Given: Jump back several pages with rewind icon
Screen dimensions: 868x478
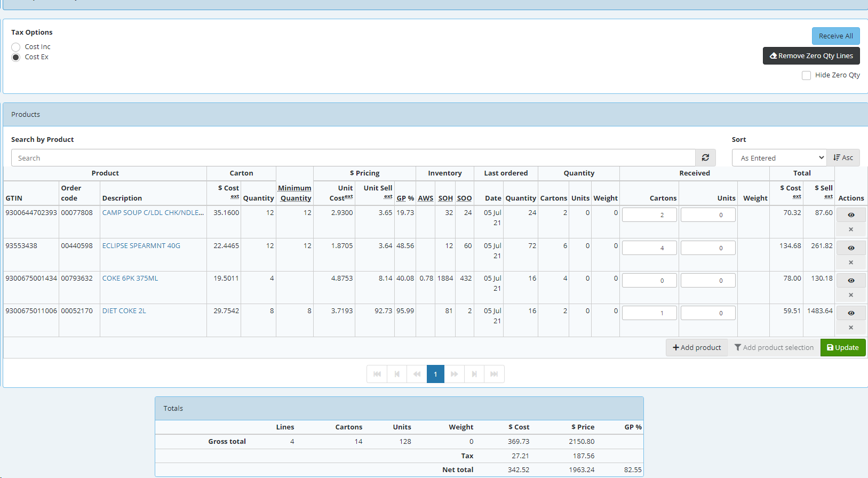Looking at the screenshot, I should click(417, 374).
